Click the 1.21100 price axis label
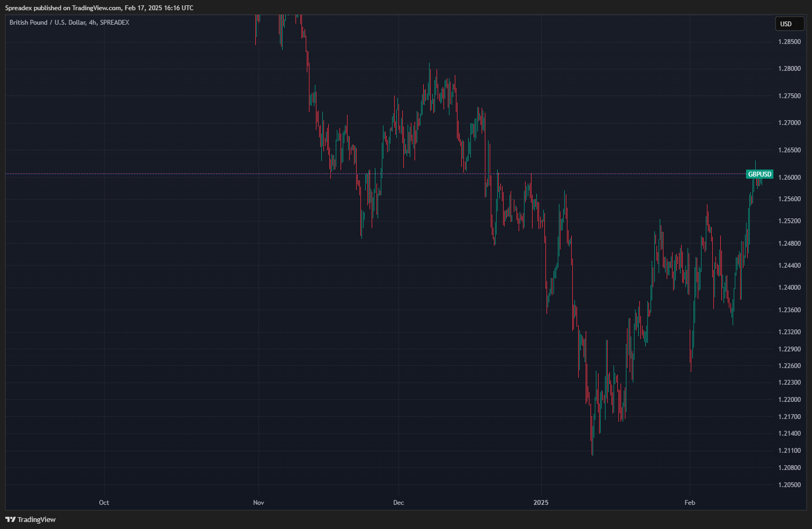The height and width of the screenshot is (529, 812). pos(789,451)
